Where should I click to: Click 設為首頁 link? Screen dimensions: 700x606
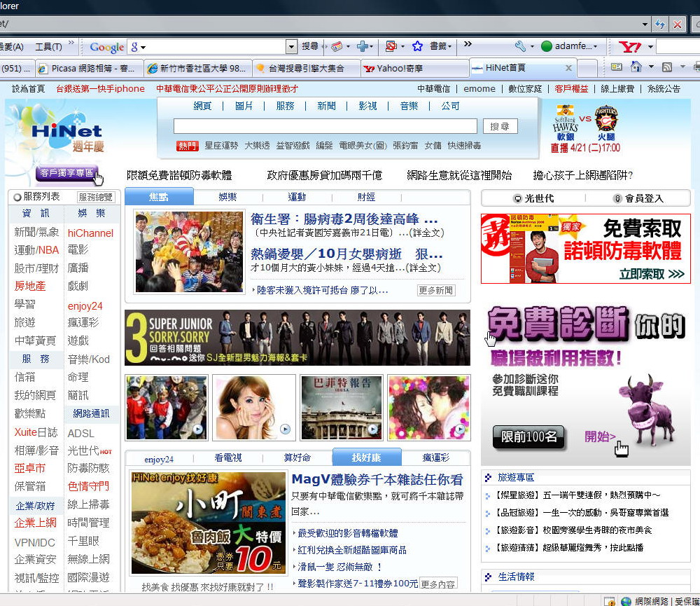point(29,88)
